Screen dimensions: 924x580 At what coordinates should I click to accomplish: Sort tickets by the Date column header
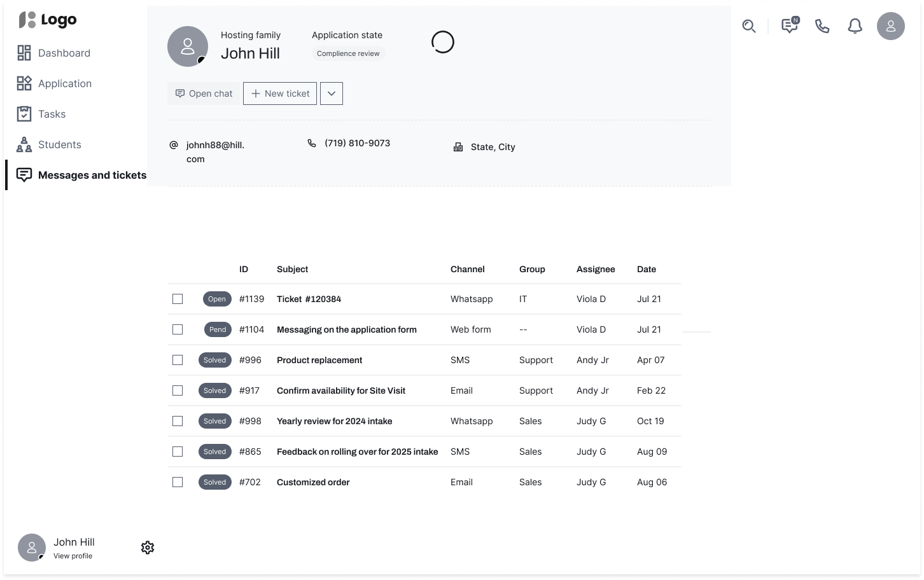tap(646, 269)
